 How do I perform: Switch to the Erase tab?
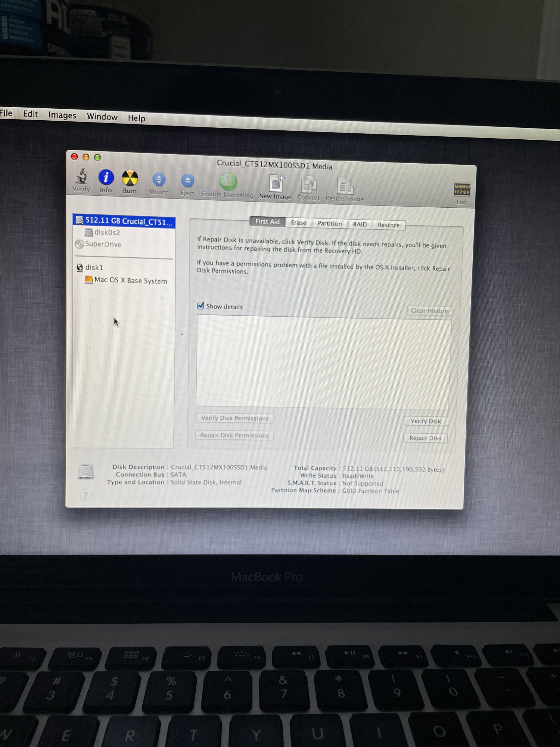tap(298, 223)
